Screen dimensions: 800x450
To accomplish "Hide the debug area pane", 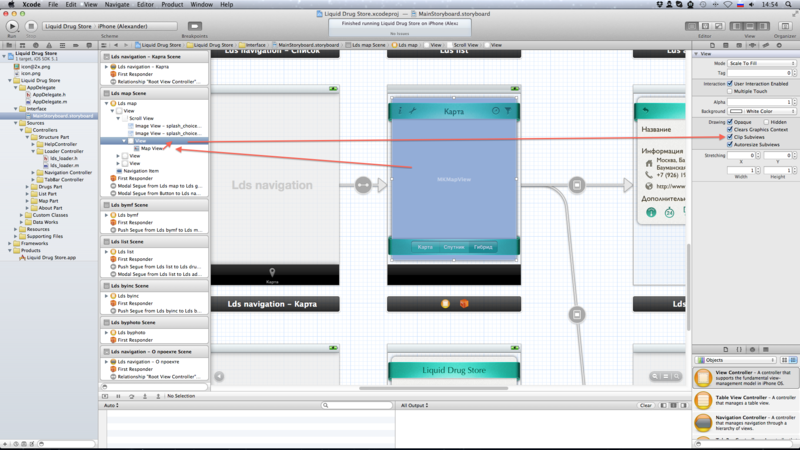I will point(750,26).
